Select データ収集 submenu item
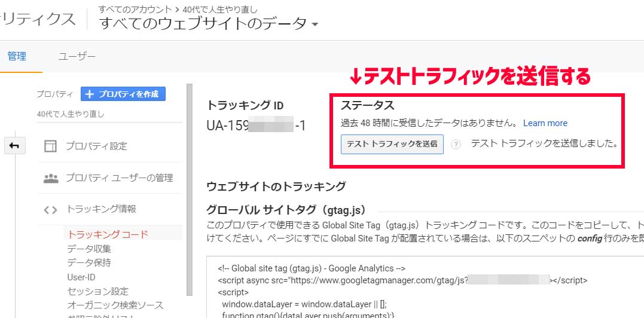644x318 pixels. pyautogui.click(x=89, y=249)
